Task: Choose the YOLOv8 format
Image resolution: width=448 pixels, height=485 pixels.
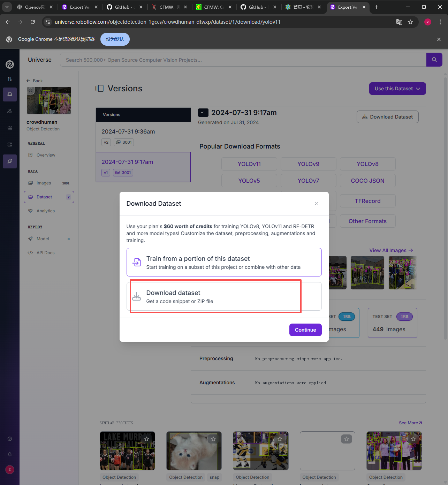Action: click(368, 164)
